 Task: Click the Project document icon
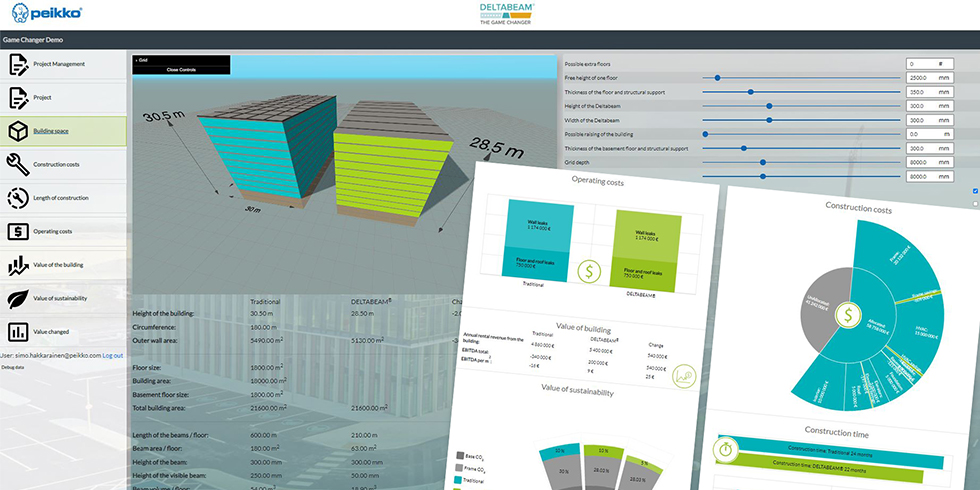tap(18, 98)
